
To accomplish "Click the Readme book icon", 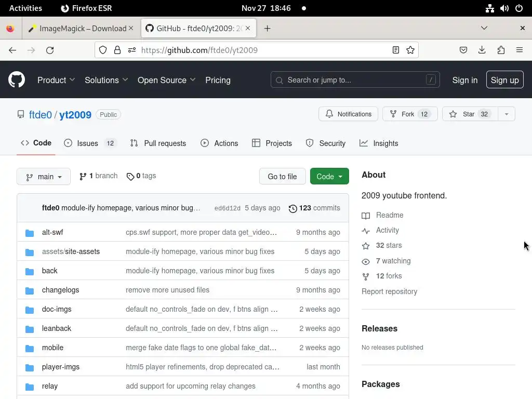I will pos(365,216).
